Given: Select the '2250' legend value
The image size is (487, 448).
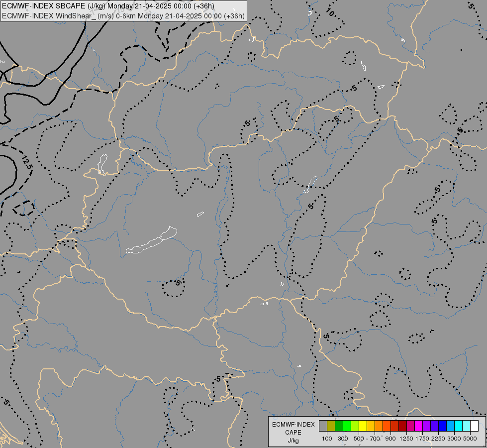Looking at the screenshot, I should click(438, 439).
